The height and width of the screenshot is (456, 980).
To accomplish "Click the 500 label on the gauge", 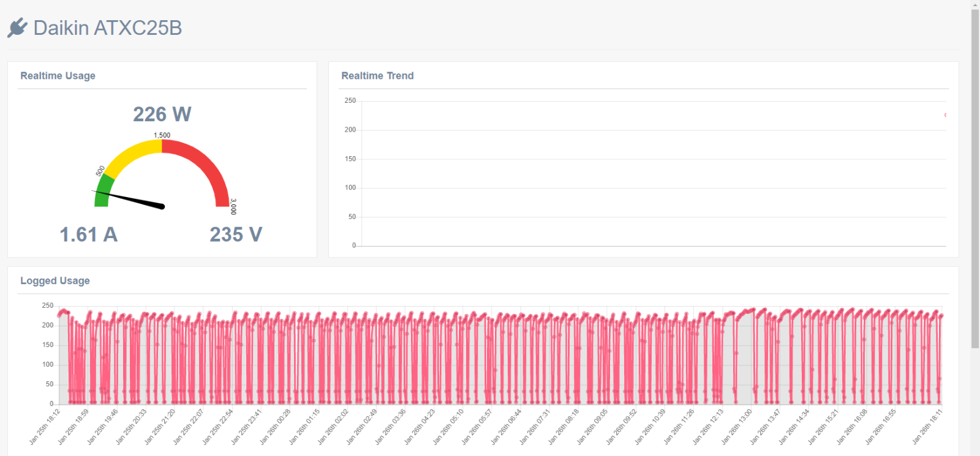I will (100, 171).
